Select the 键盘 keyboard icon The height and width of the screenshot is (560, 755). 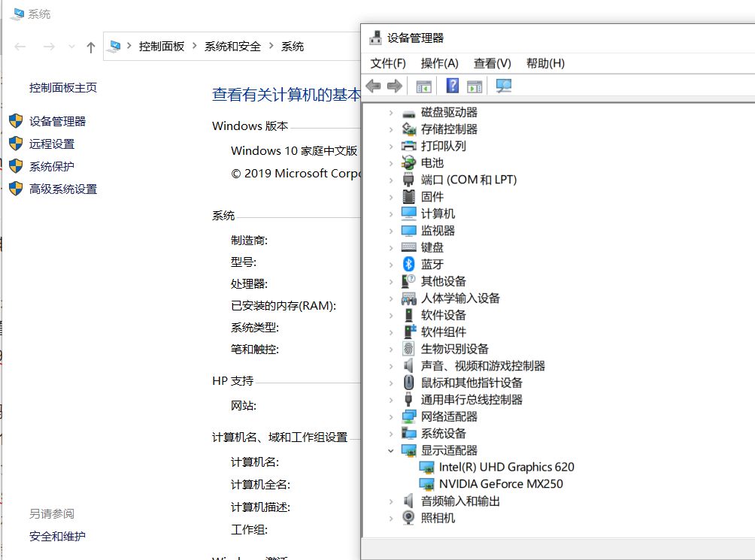pyautogui.click(x=409, y=247)
